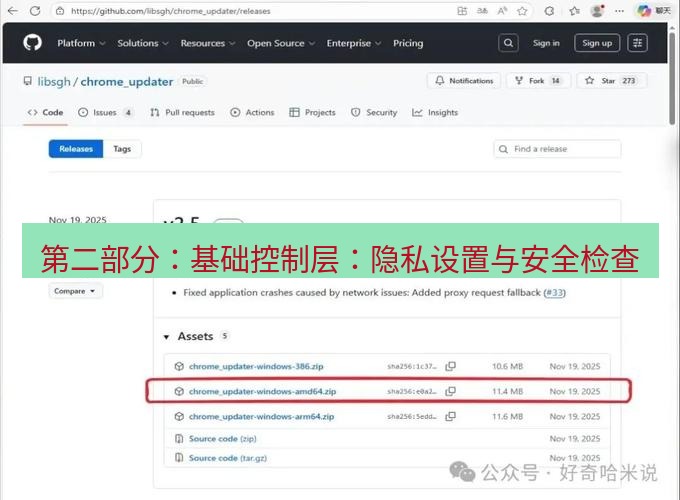
Task: Click the GitHub logo
Action: 32,43
